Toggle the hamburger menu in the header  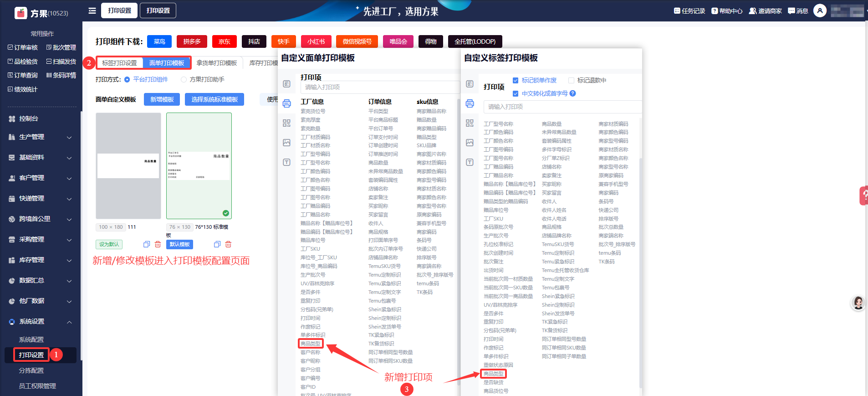tap(92, 10)
